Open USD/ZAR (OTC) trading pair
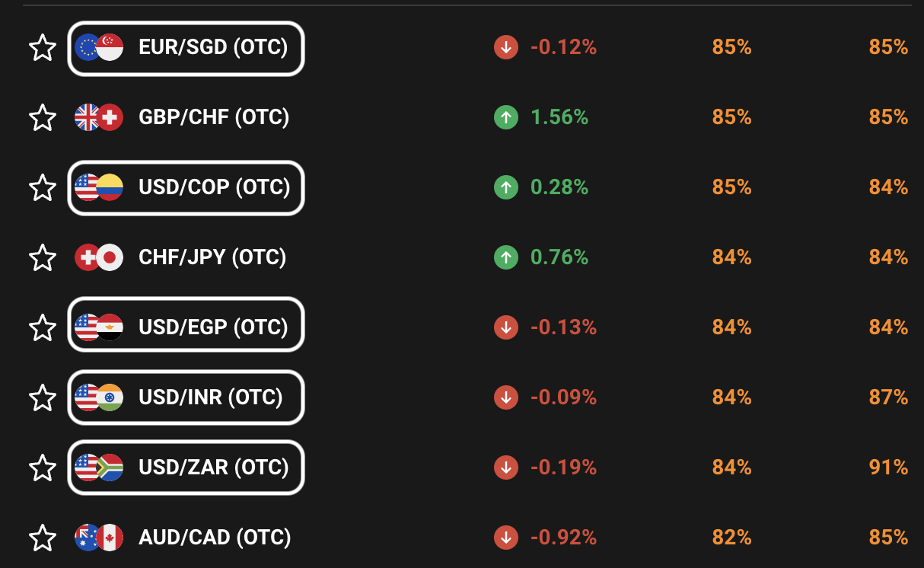The width and height of the screenshot is (924, 568). coord(186,467)
